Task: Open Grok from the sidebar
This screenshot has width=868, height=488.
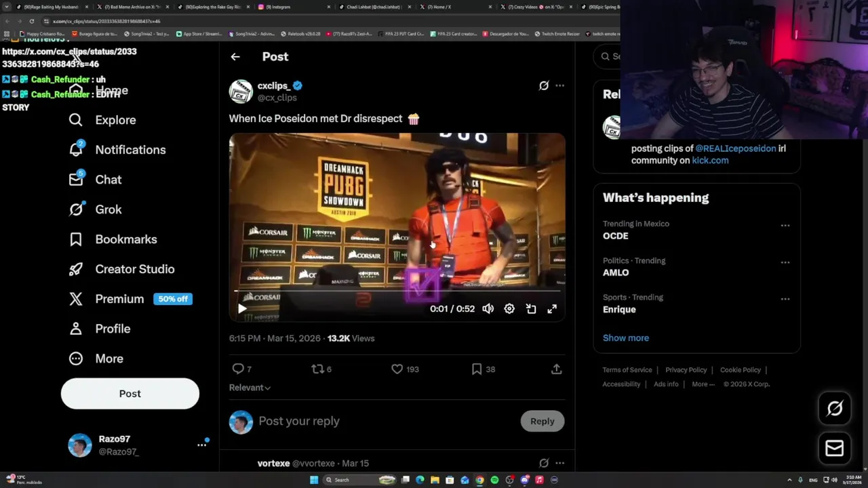Action: click(x=95, y=209)
